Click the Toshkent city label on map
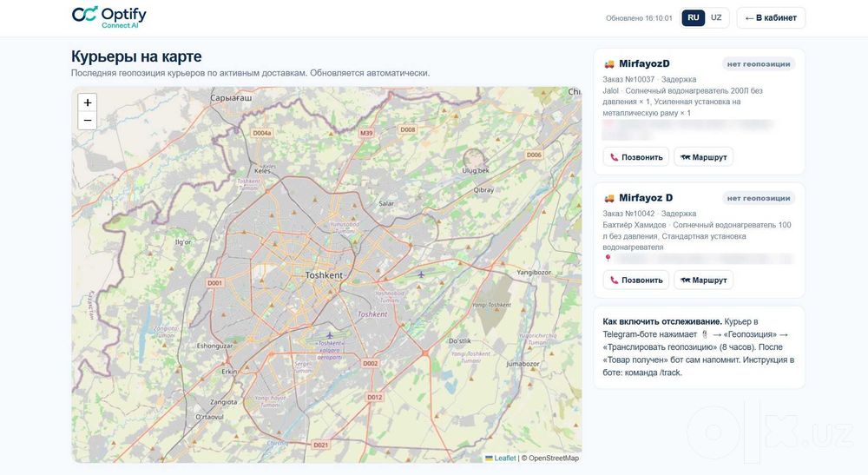 [x=324, y=275]
